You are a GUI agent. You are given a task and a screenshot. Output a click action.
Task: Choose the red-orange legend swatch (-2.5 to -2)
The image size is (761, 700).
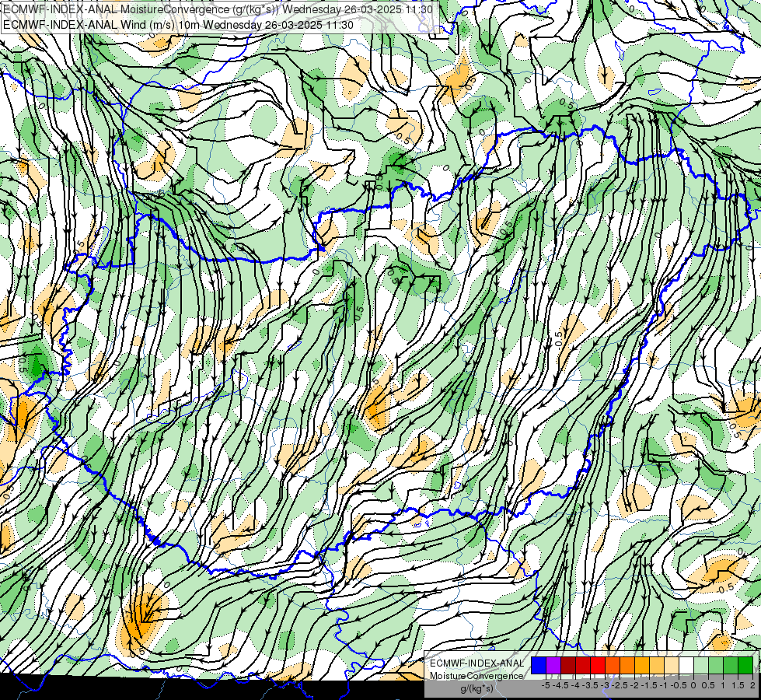click(613, 666)
